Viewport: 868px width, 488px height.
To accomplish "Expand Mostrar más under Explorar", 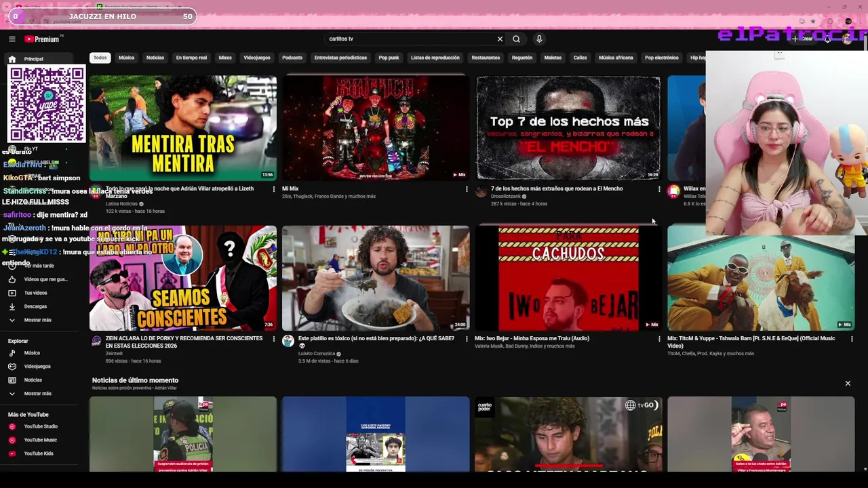I will click(x=37, y=394).
